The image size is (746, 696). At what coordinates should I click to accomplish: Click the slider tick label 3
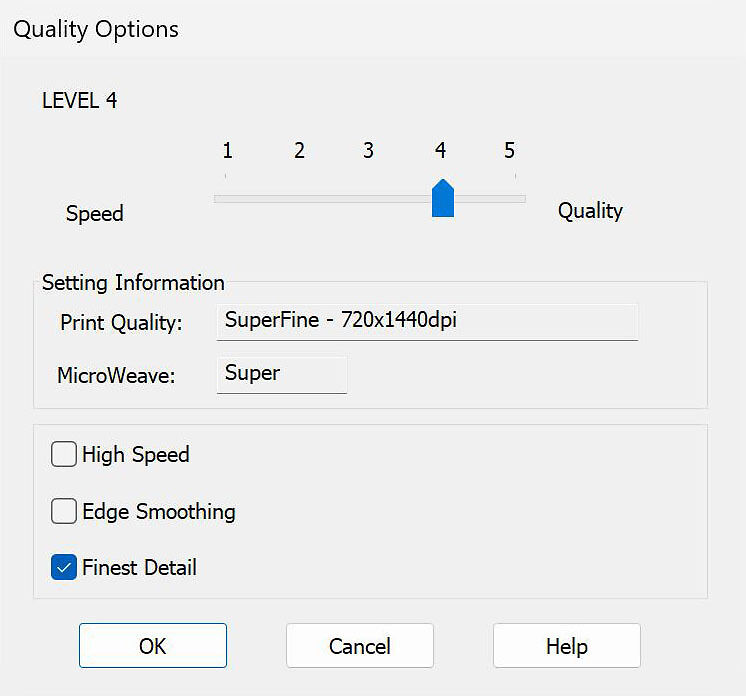pos(369,151)
